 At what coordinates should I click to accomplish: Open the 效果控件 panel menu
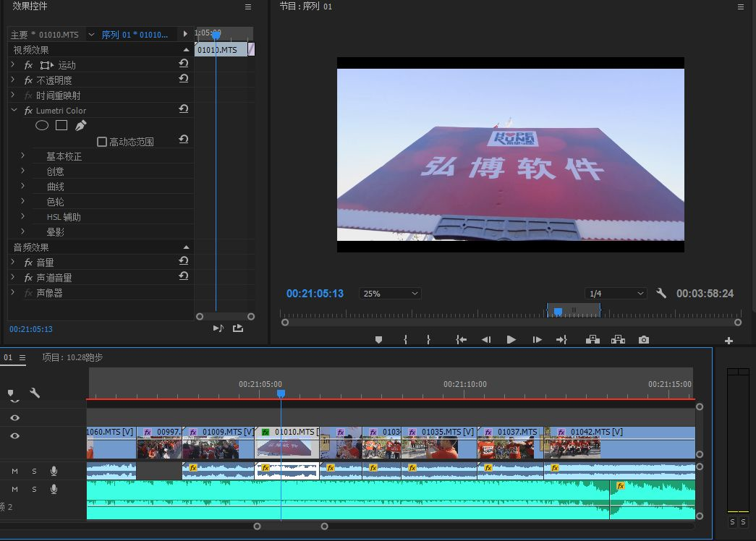pyautogui.click(x=248, y=7)
